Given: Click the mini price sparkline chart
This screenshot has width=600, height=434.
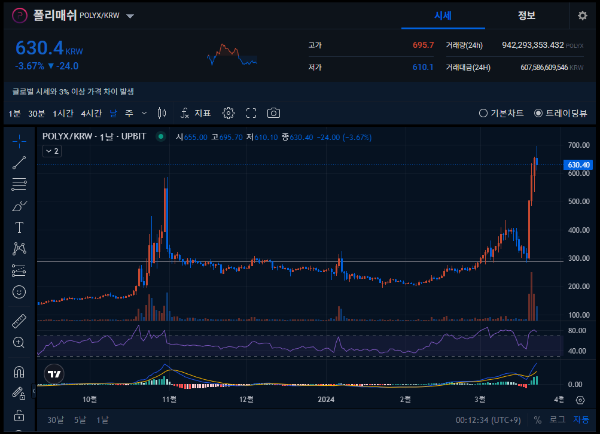Looking at the screenshot, I should point(232,55).
